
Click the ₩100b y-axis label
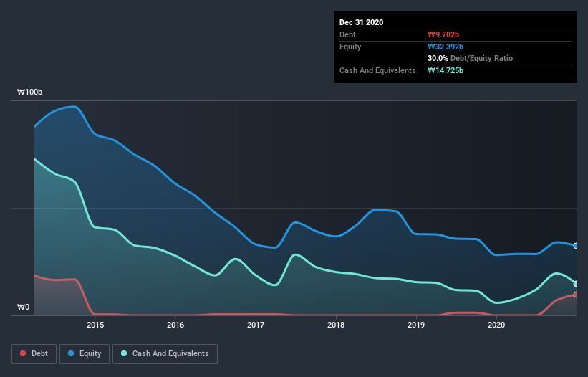click(29, 92)
